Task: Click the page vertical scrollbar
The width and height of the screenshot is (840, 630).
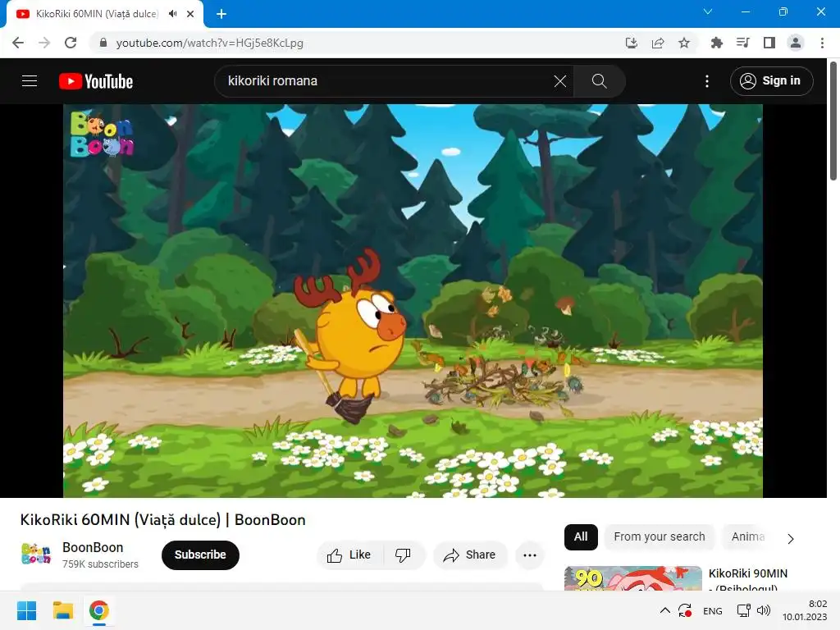Action: coord(833,121)
